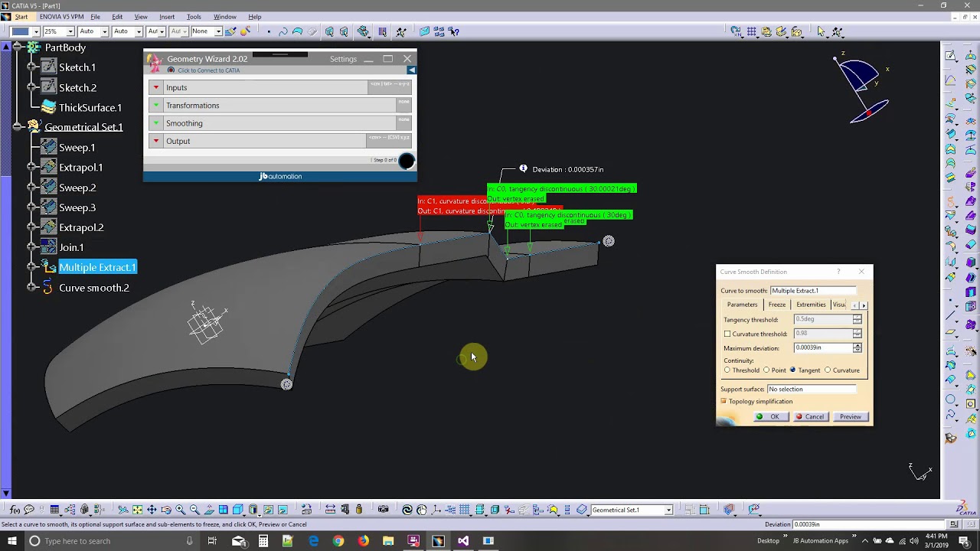Open Microsoft Edge from the taskbar
This screenshot has height=551, width=980.
[x=313, y=541]
